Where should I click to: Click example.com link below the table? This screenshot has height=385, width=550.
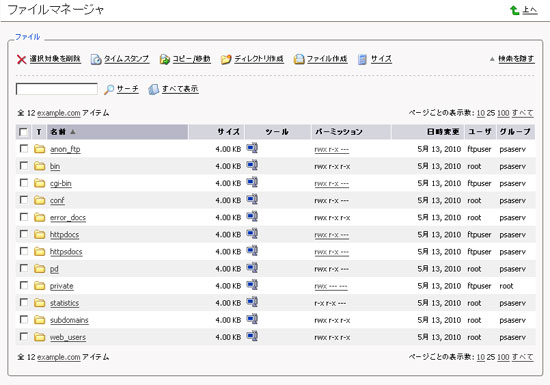(59, 357)
